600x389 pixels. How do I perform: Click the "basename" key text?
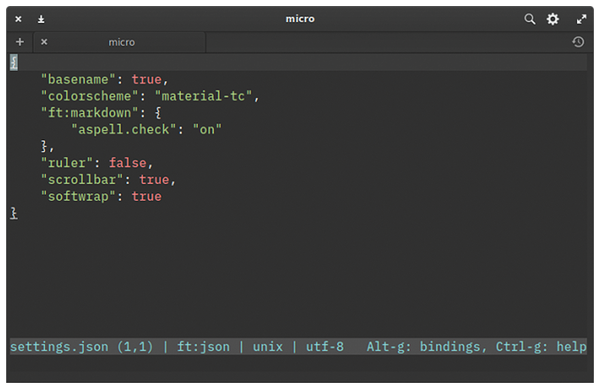[x=78, y=79]
